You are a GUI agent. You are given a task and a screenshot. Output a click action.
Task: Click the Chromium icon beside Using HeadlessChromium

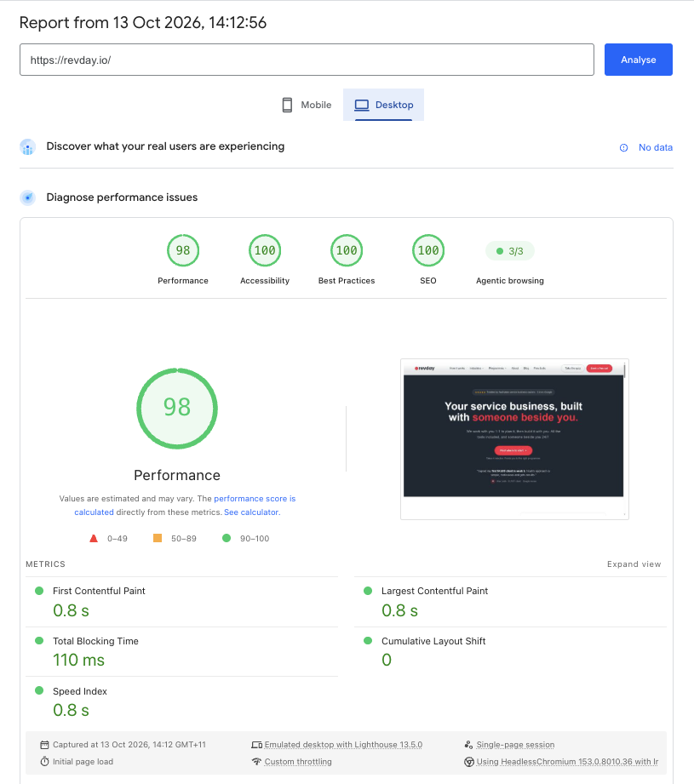point(469,762)
